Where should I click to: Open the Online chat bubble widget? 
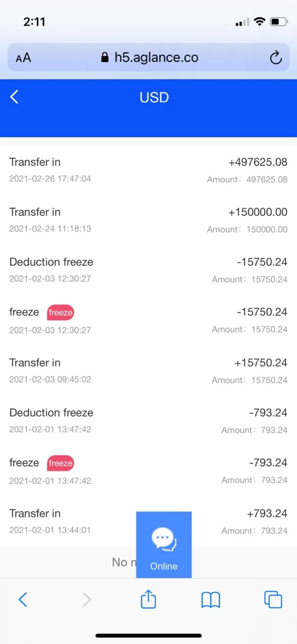tap(164, 545)
